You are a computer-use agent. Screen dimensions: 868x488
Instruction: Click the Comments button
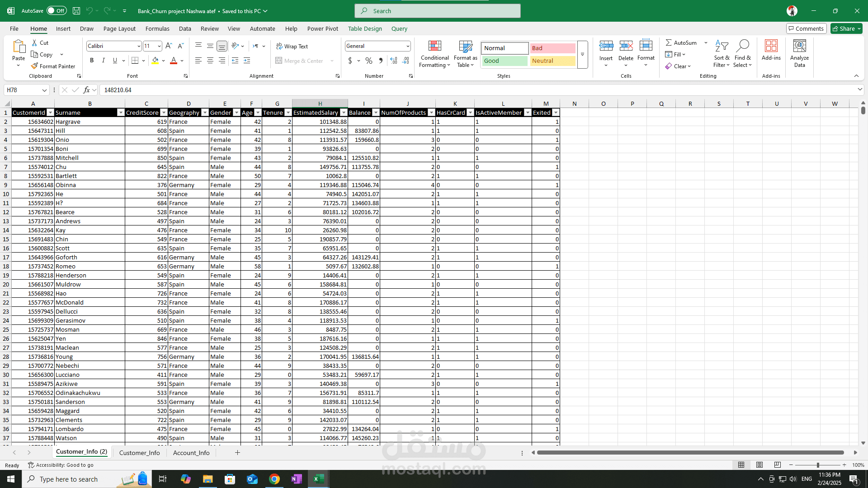(x=806, y=28)
